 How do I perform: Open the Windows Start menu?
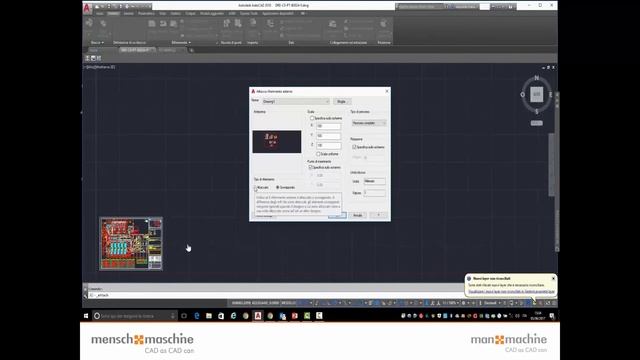pyautogui.click(x=86, y=316)
